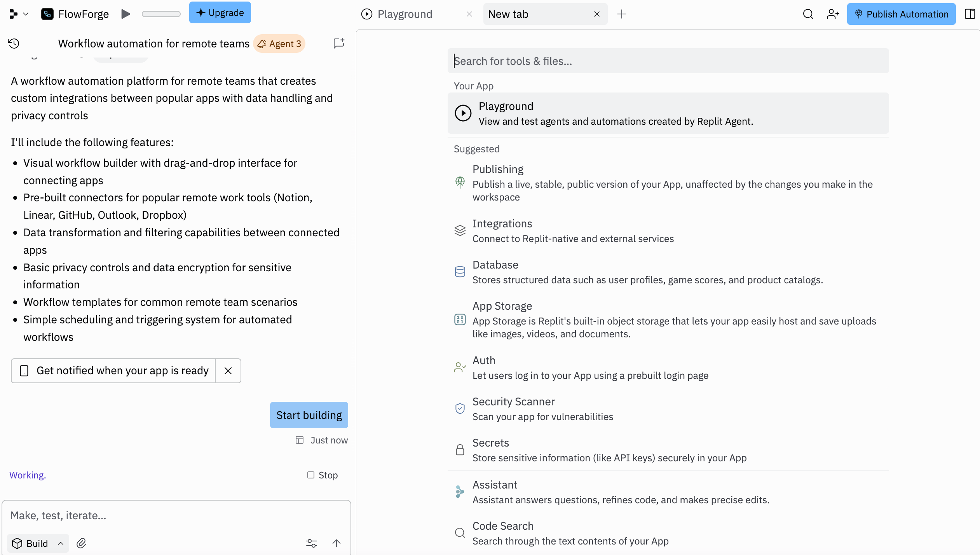Open chat history clock icon

[14, 43]
